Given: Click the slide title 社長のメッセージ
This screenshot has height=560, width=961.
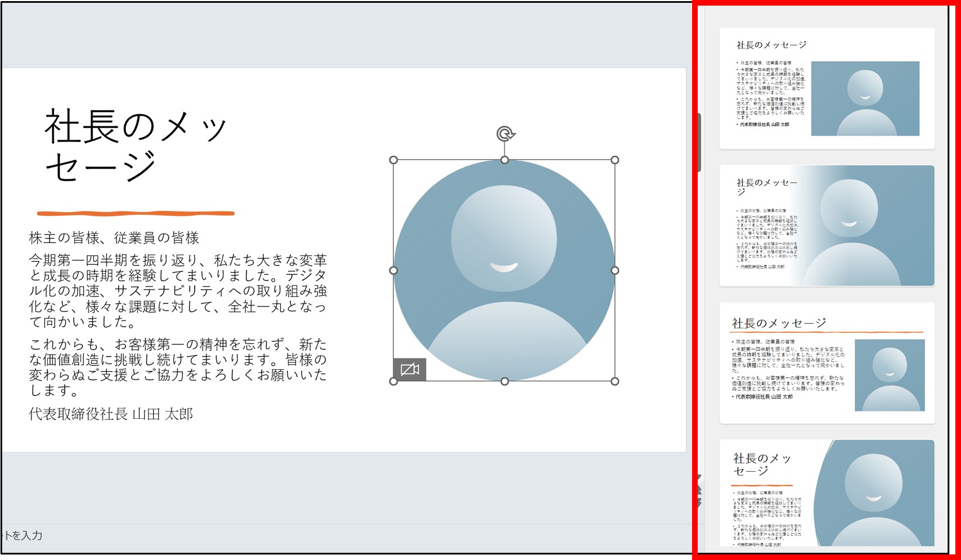Looking at the screenshot, I should pyautogui.click(x=136, y=146).
